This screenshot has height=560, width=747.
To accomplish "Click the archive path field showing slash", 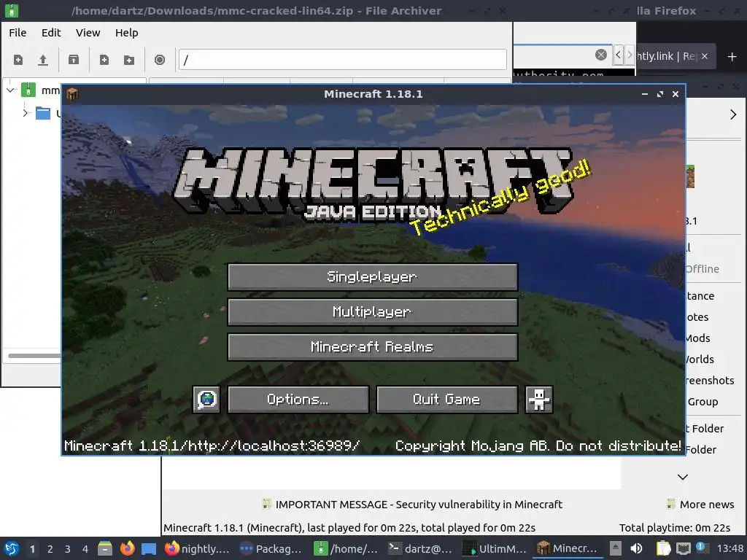I will click(x=343, y=60).
